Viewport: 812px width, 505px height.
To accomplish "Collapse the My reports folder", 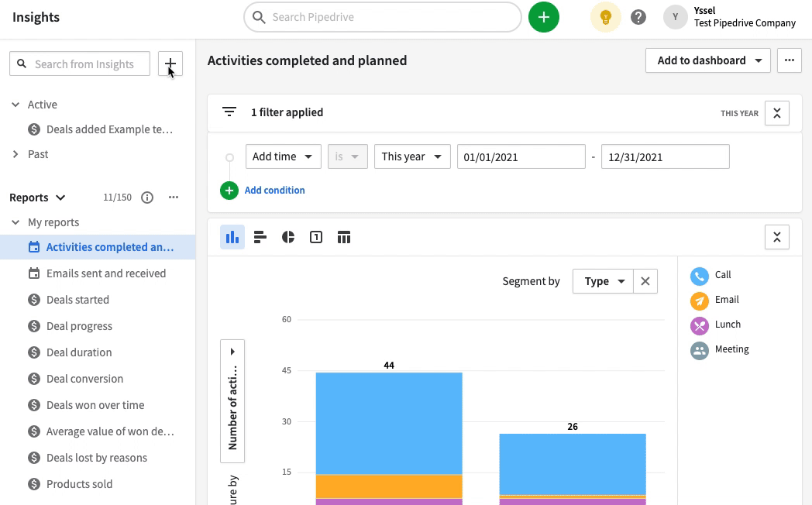I will [15, 222].
